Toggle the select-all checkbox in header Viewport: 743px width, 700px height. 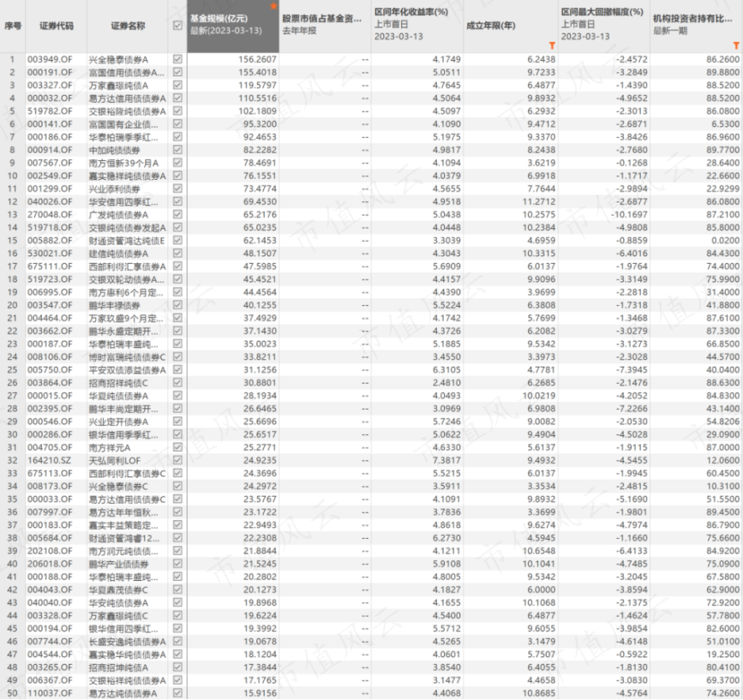point(177,26)
